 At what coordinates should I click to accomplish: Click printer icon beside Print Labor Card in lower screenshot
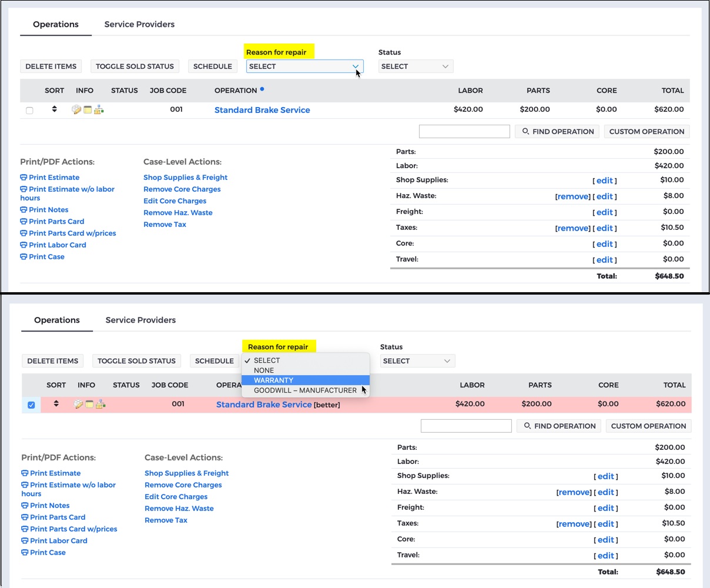(25, 541)
